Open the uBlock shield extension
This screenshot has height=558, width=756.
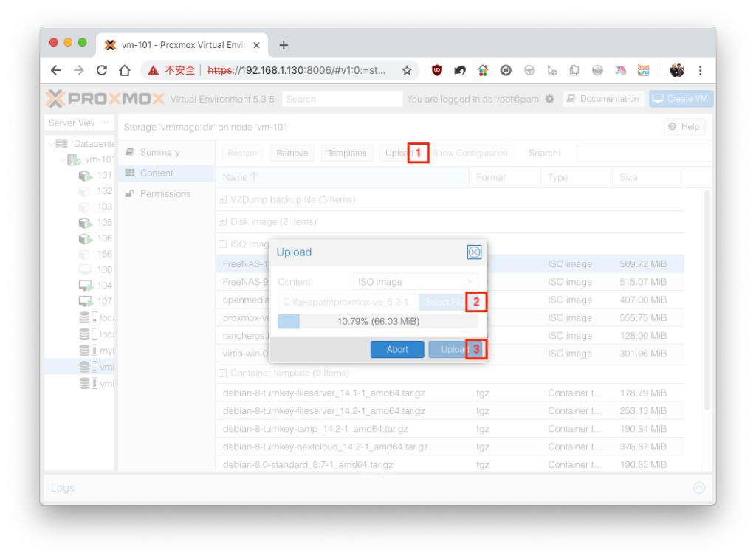[x=437, y=70]
